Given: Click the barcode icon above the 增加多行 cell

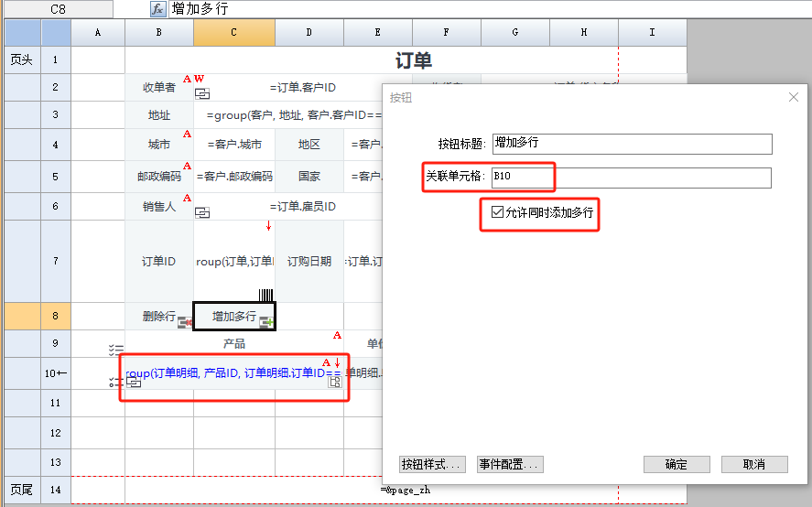Looking at the screenshot, I should click(x=265, y=296).
